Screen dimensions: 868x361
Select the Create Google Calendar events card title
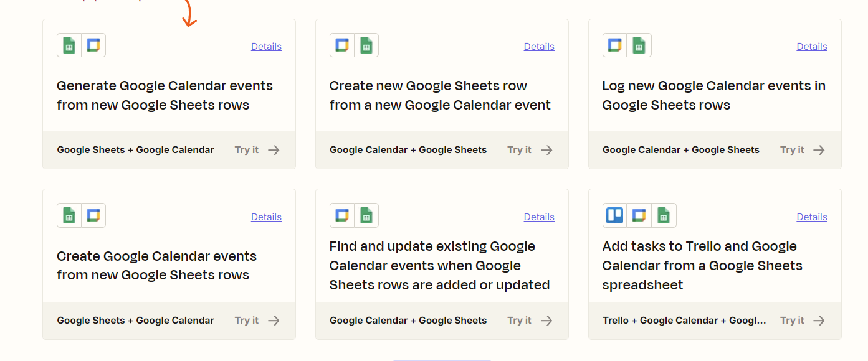point(156,266)
